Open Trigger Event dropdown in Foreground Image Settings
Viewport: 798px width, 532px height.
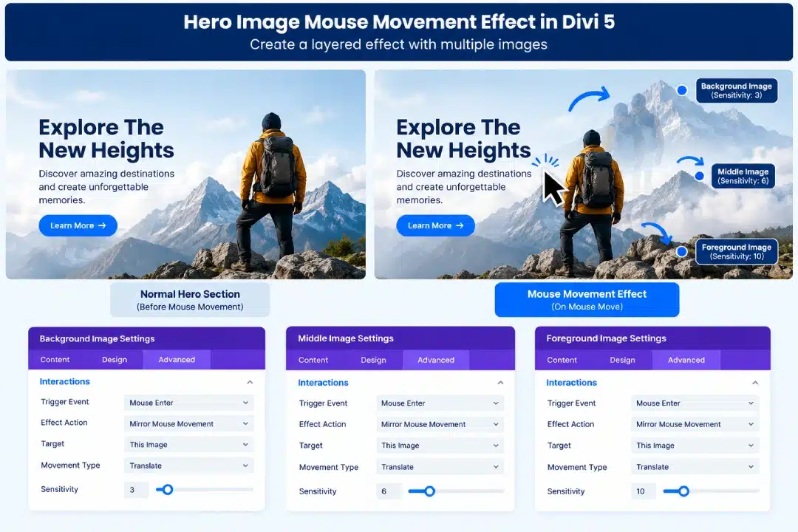click(x=695, y=403)
